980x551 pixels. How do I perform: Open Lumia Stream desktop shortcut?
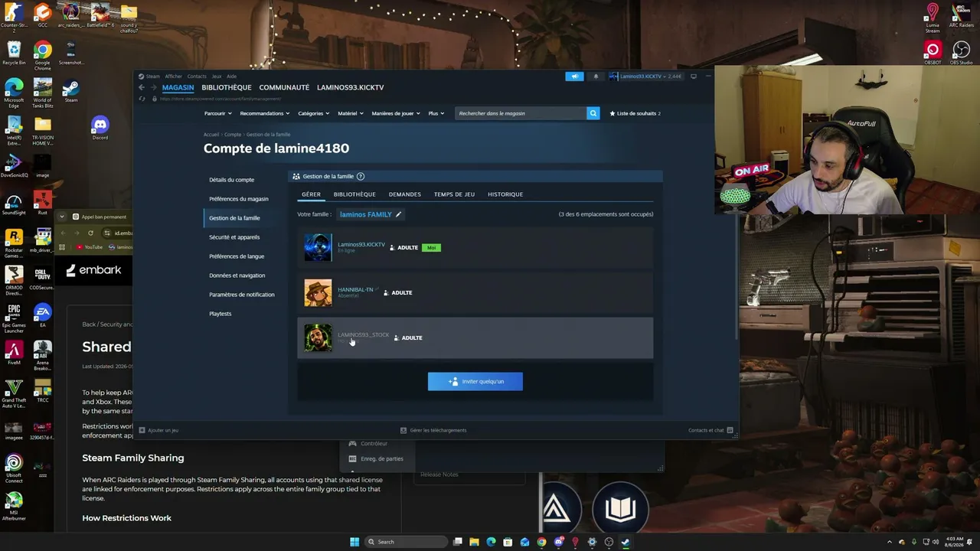(x=933, y=18)
